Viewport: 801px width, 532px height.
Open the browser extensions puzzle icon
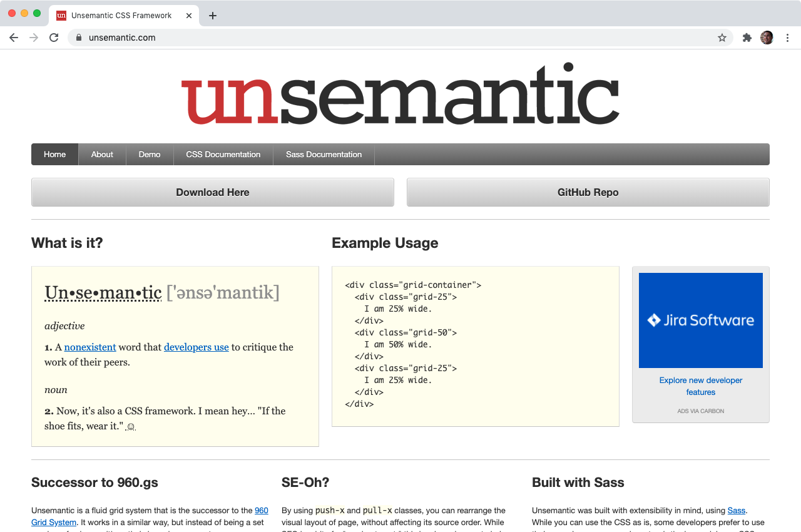[x=747, y=38]
